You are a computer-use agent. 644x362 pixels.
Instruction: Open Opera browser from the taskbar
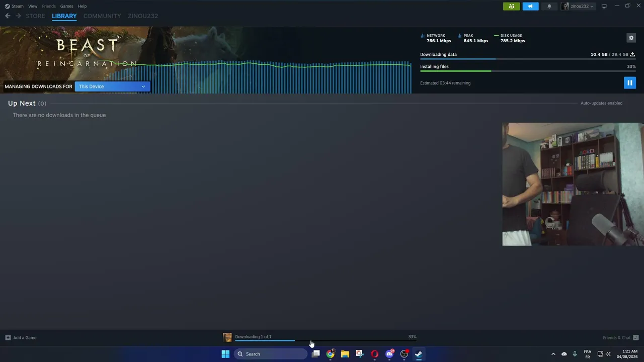[x=374, y=354]
